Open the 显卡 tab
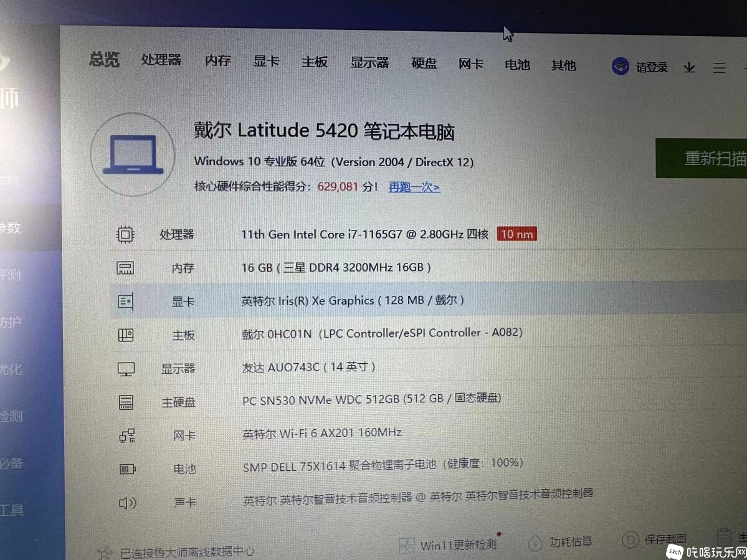This screenshot has height=560, width=747. tap(266, 61)
